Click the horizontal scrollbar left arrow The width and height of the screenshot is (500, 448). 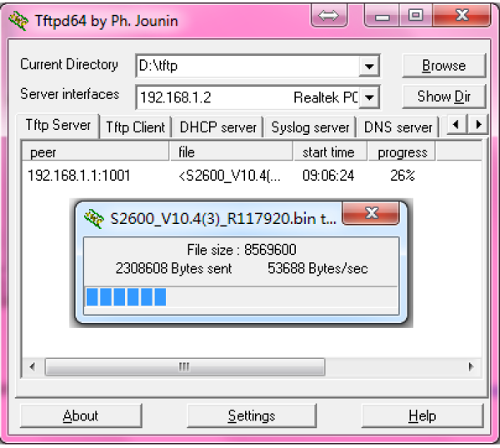click(x=32, y=367)
